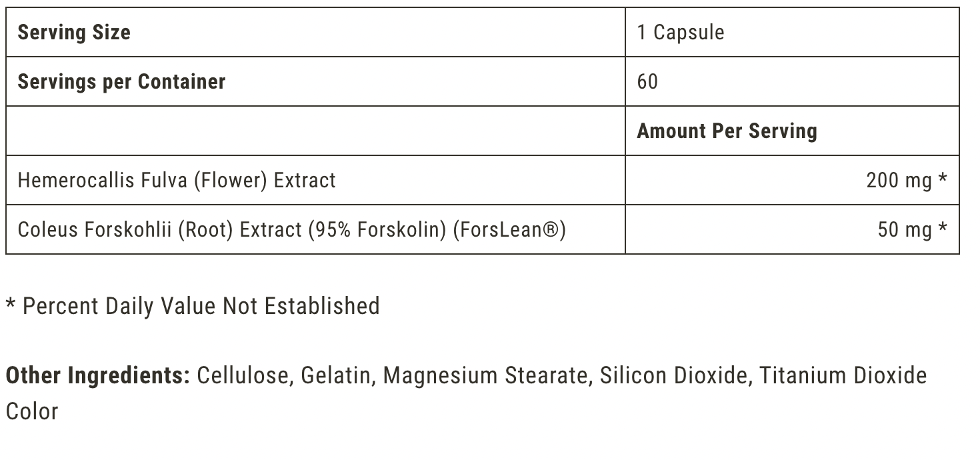Select the servings value "60"
This screenshot has height=460, width=980.
point(647,81)
